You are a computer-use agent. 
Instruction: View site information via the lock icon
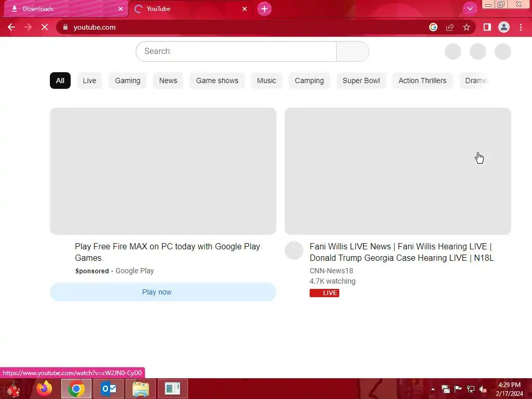(x=65, y=27)
